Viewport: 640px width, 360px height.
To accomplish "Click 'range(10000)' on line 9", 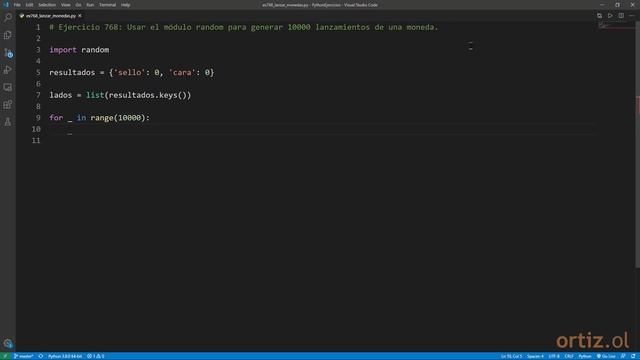I will [118, 118].
